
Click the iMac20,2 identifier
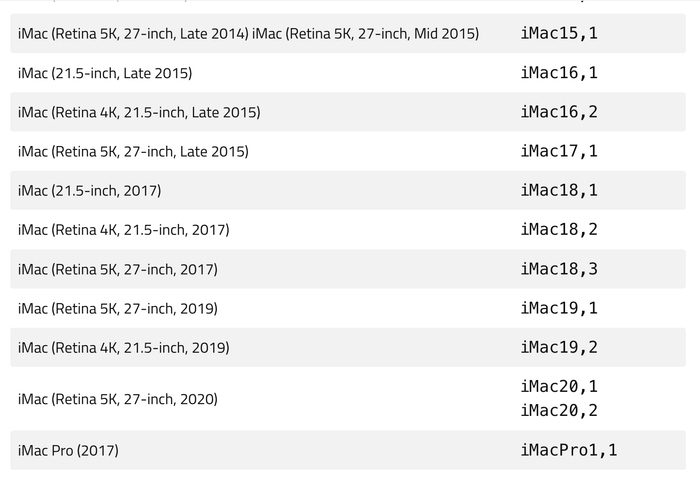pos(559,411)
